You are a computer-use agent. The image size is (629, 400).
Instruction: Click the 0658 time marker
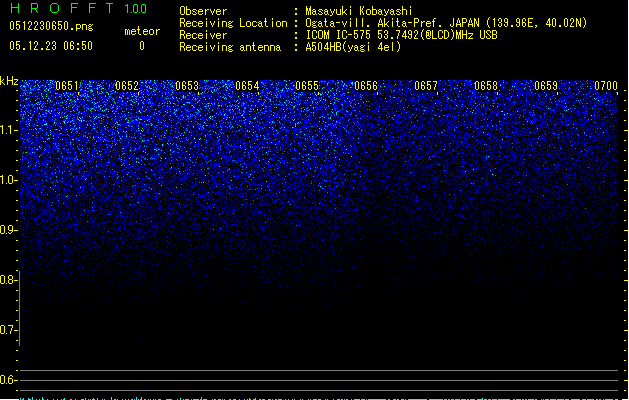click(x=486, y=86)
